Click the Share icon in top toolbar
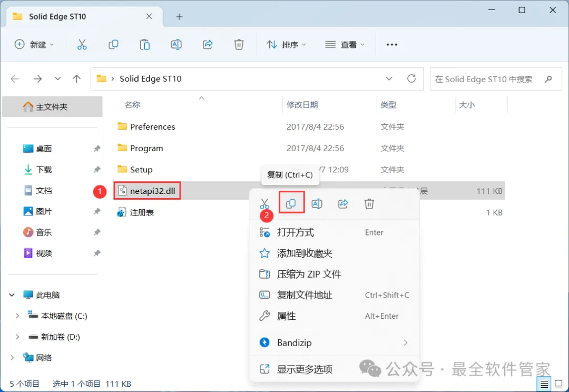The width and height of the screenshot is (569, 392). [x=207, y=45]
